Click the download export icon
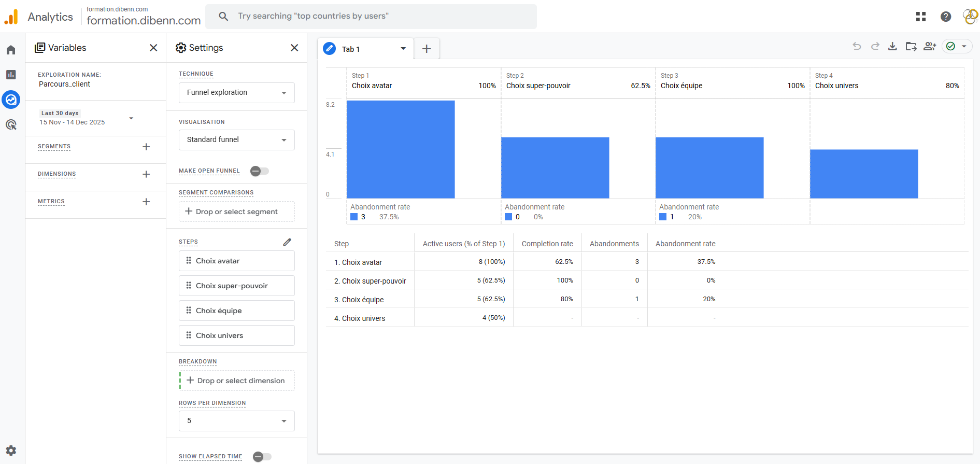Image resolution: width=980 pixels, height=464 pixels. tap(892, 47)
